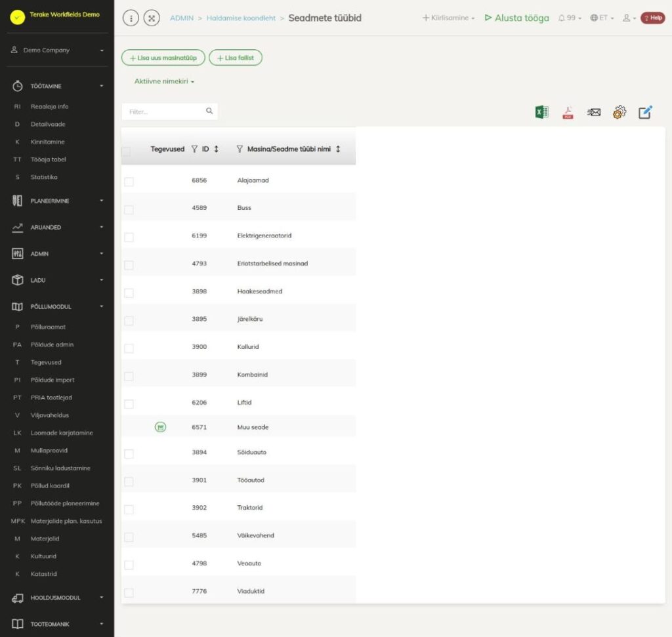This screenshot has width=672, height=637.
Task: Export the table as PDF
Action: (x=568, y=112)
